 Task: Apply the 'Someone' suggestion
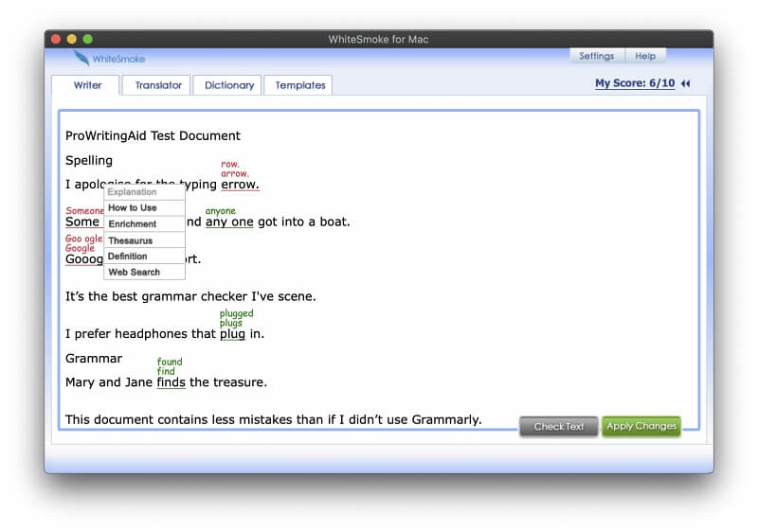[84, 210]
